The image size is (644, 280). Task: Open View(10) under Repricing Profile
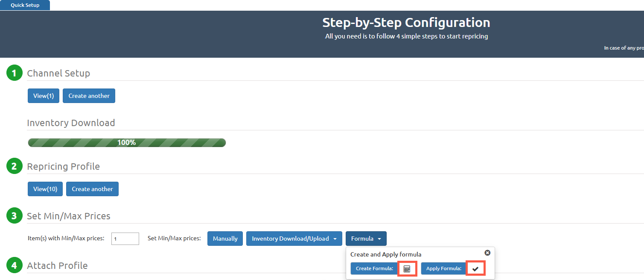coord(45,189)
